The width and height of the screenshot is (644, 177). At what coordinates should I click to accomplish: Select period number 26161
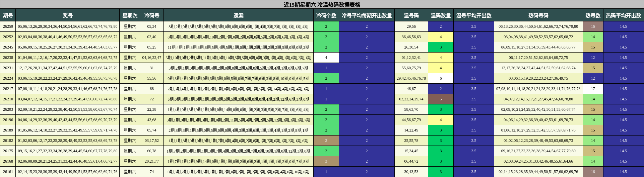click(8, 172)
